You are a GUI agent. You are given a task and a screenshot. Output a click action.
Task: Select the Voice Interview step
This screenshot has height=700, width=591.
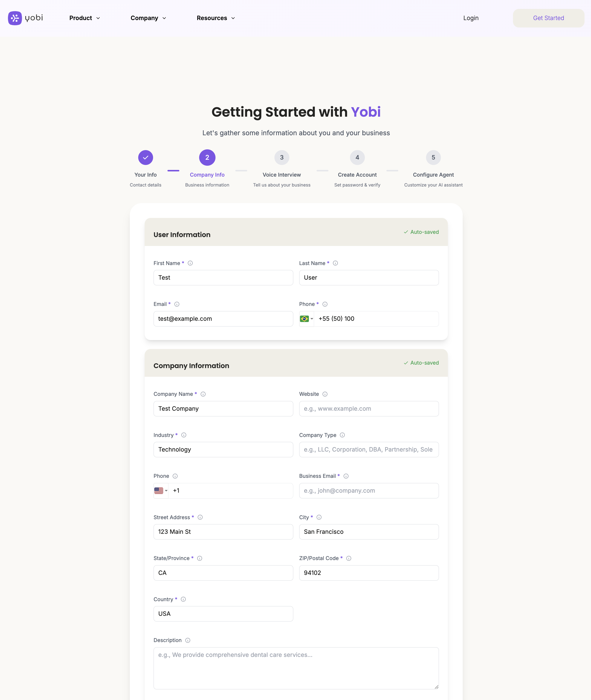281,158
